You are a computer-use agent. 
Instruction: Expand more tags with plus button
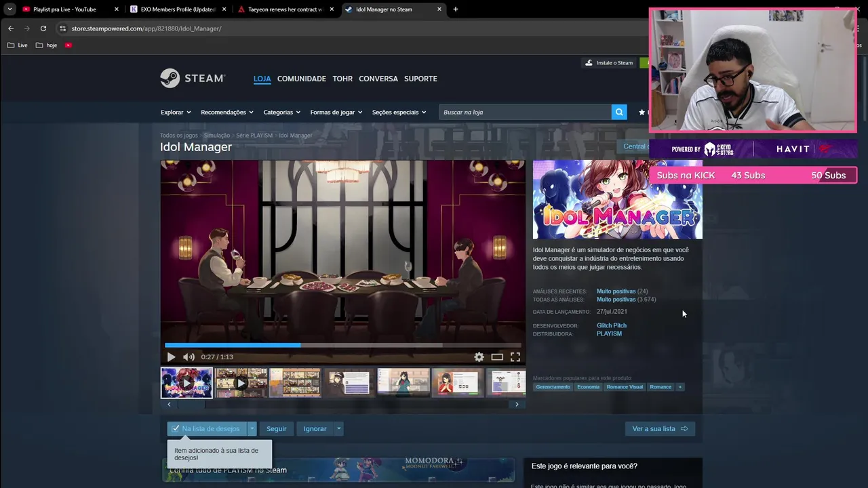coord(680,387)
